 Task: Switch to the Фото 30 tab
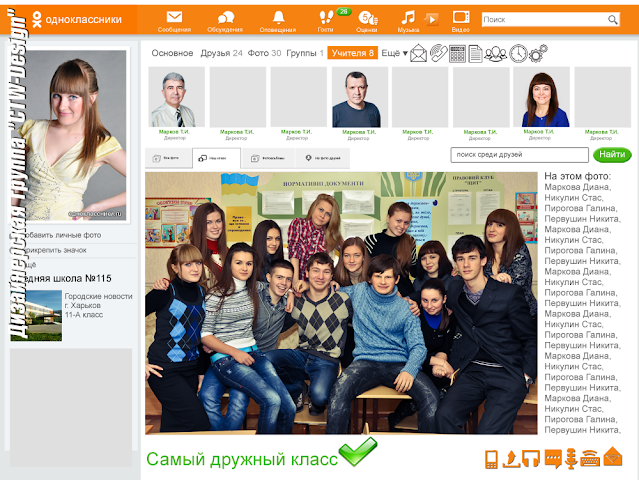[x=264, y=53]
